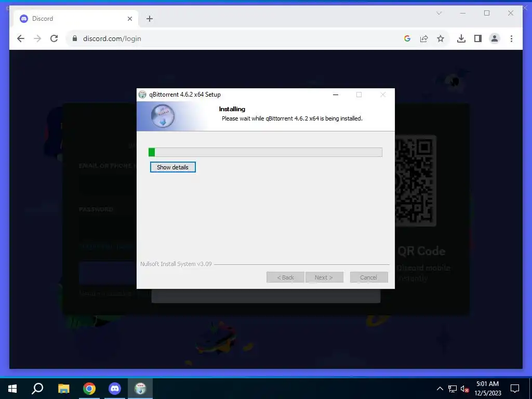
Task: Open Windows notification center
Action: point(515,389)
